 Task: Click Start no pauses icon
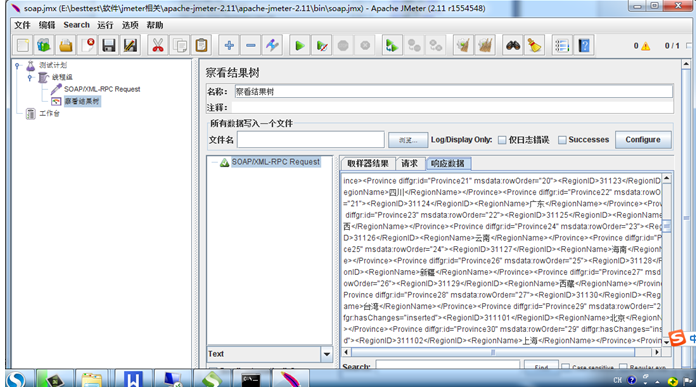pos(322,45)
